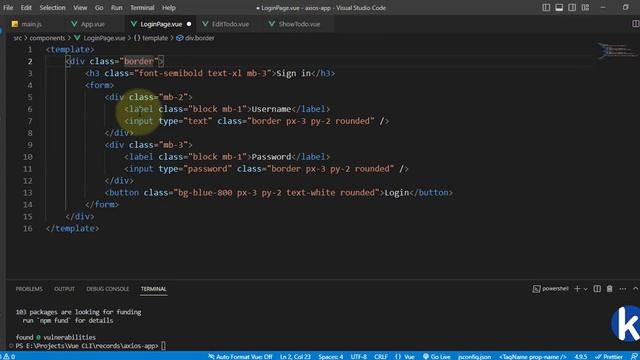Change the end-of-line sequence via CRLF
The image size is (640, 360).
[380, 356]
